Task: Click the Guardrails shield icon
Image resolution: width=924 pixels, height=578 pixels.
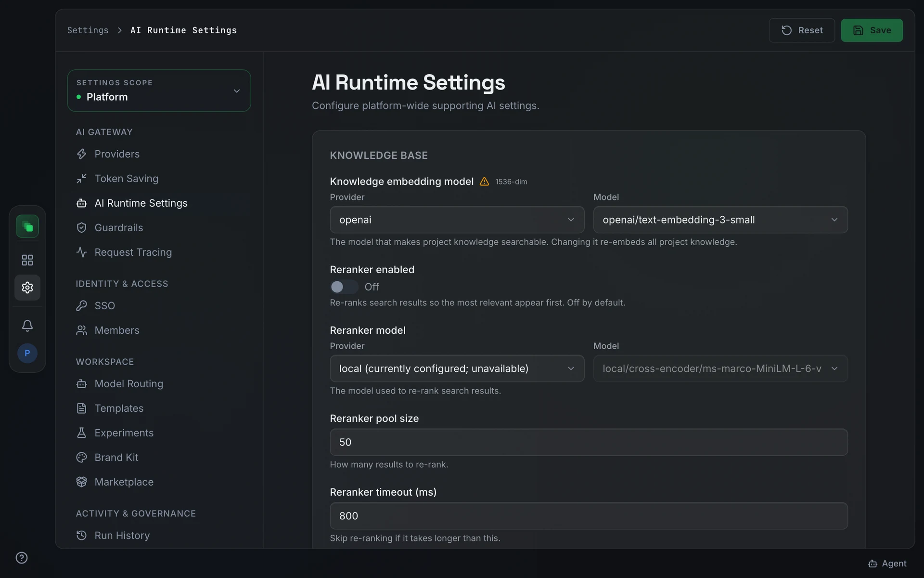Action: tap(82, 228)
